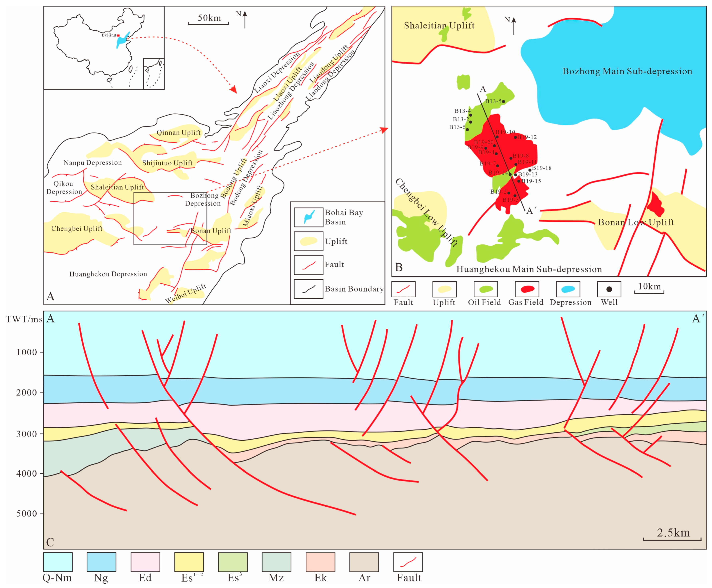Screen dimensions: 712x588
Task: Click well marker B19-12
Action: tap(515, 137)
